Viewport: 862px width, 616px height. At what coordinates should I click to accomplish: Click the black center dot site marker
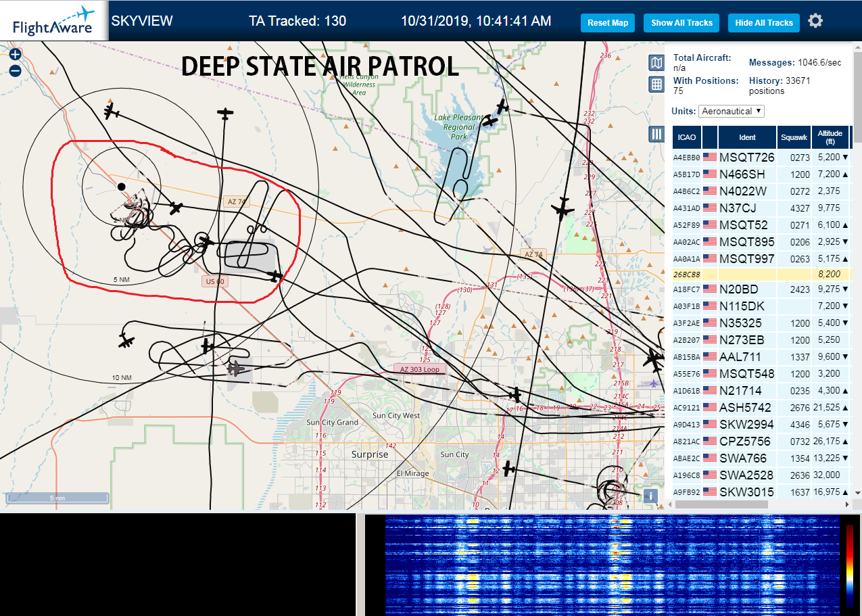click(x=121, y=187)
